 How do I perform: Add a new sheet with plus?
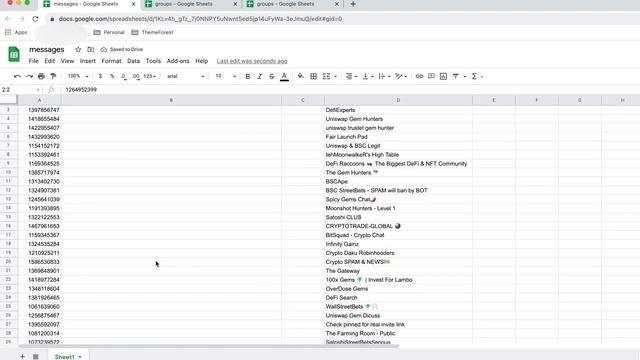(x=22, y=357)
